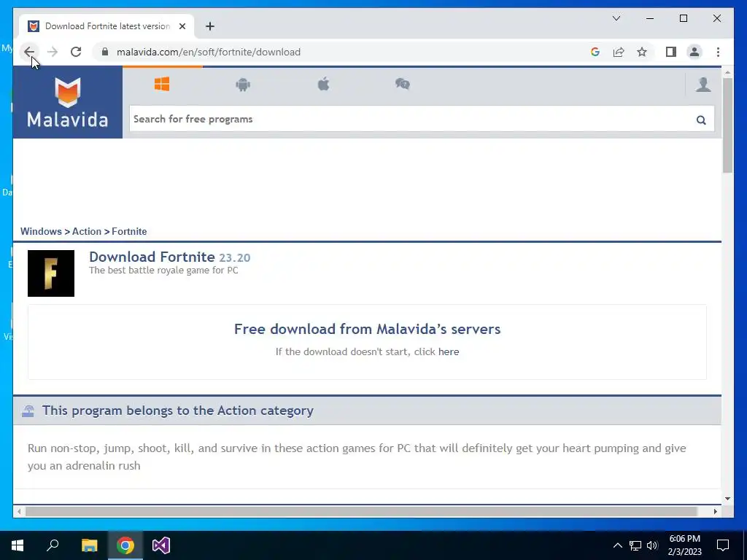Open Action breadcrumb link

pos(87,231)
